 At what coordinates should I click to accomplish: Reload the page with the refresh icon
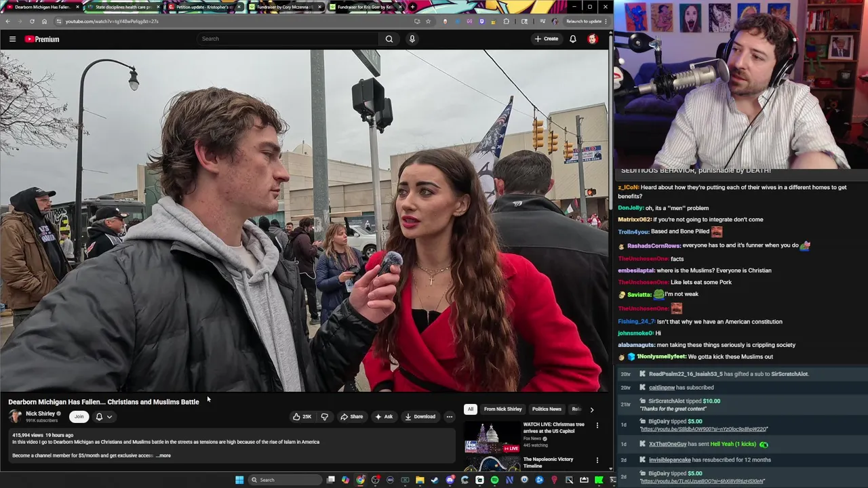[32, 21]
